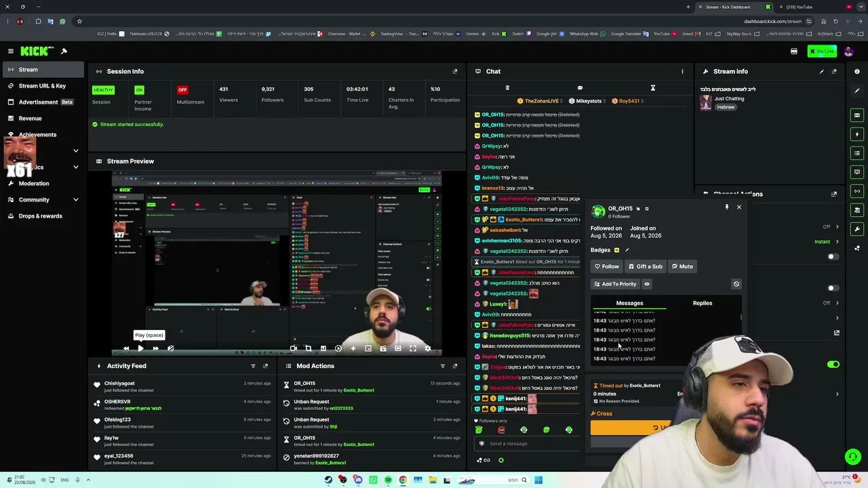Select the Stream sidebar item
The width and height of the screenshot is (868, 488).
point(42,70)
